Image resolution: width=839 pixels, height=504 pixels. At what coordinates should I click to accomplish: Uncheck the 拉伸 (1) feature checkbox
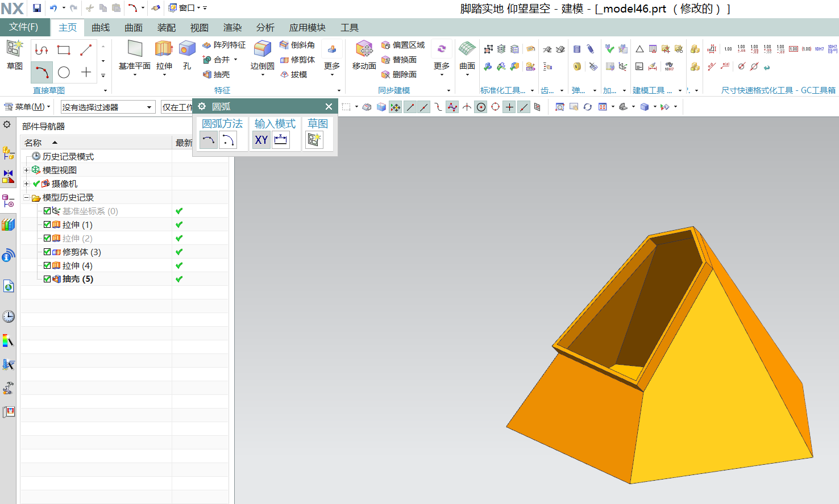click(x=47, y=224)
